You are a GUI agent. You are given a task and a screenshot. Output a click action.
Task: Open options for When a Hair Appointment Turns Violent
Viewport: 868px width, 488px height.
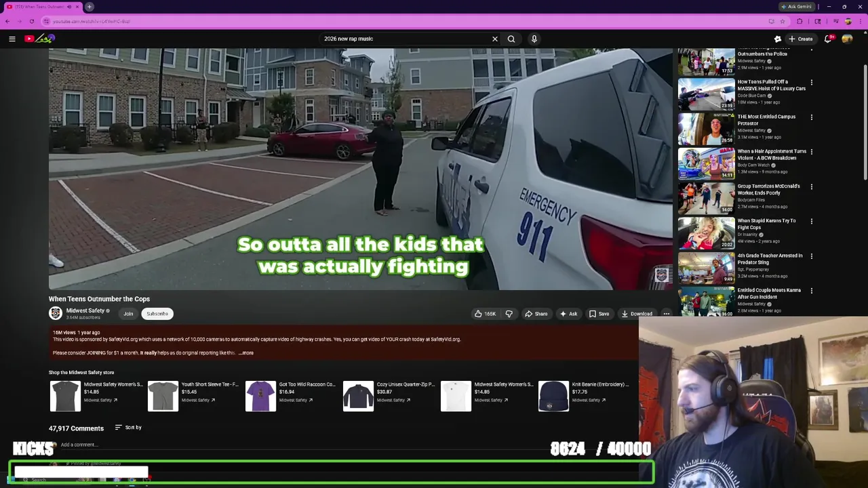click(x=811, y=152)
